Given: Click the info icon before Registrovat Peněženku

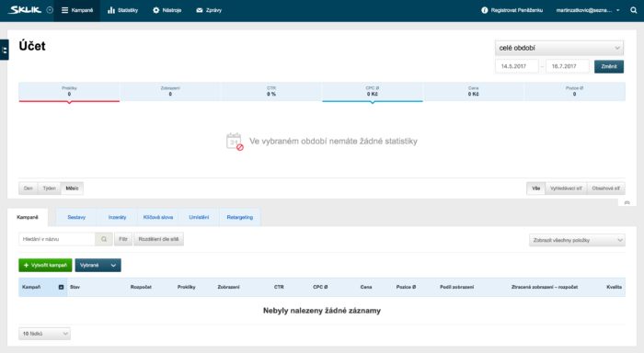Looking at the screenshot, I should 484,10.
